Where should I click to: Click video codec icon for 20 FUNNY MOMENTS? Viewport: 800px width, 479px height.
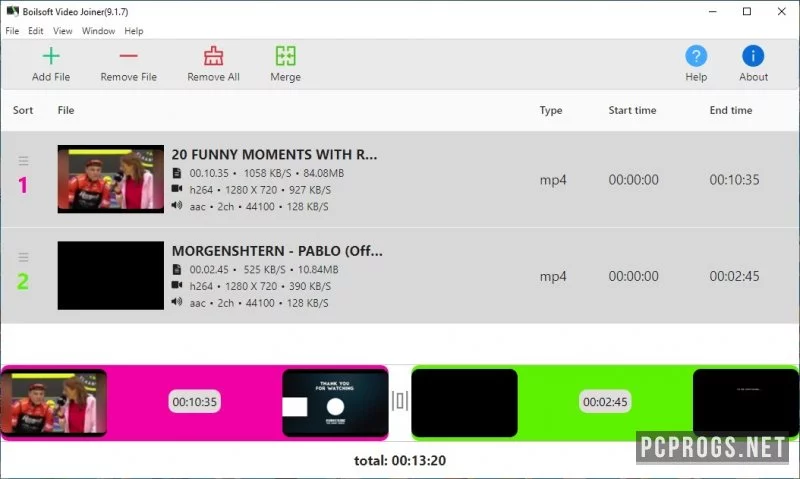pos(177,189)
